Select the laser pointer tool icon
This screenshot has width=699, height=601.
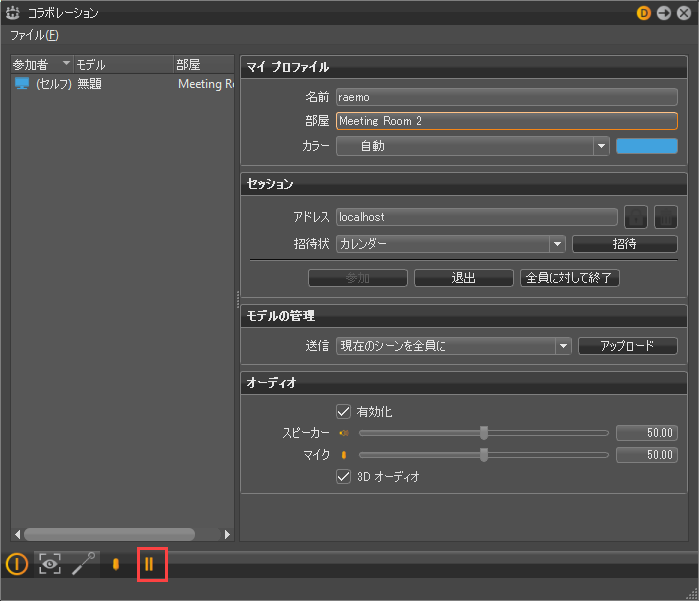click(x=83, y=564)
